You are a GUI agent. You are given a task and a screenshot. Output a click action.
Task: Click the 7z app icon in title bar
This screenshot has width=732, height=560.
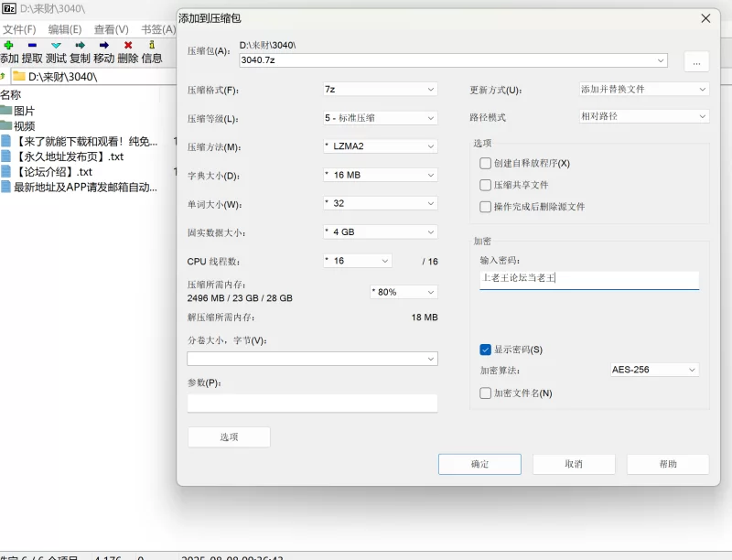click(x=9, y=8)
